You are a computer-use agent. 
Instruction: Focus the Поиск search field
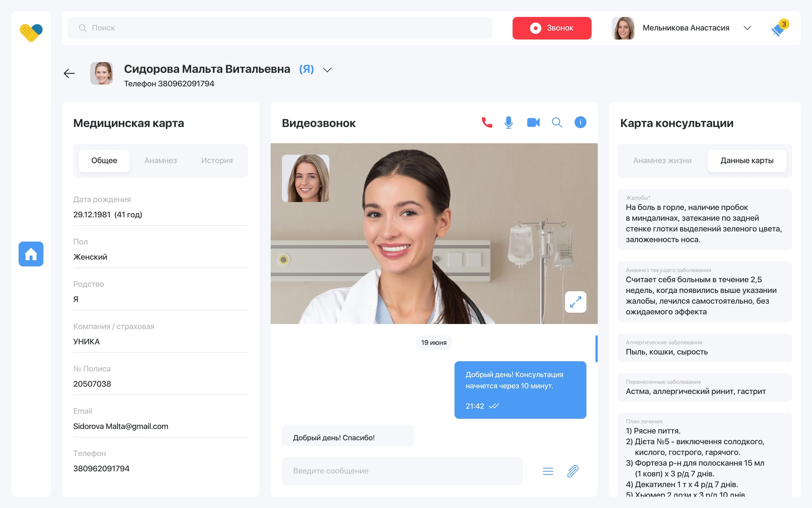[x=280, y=28]
